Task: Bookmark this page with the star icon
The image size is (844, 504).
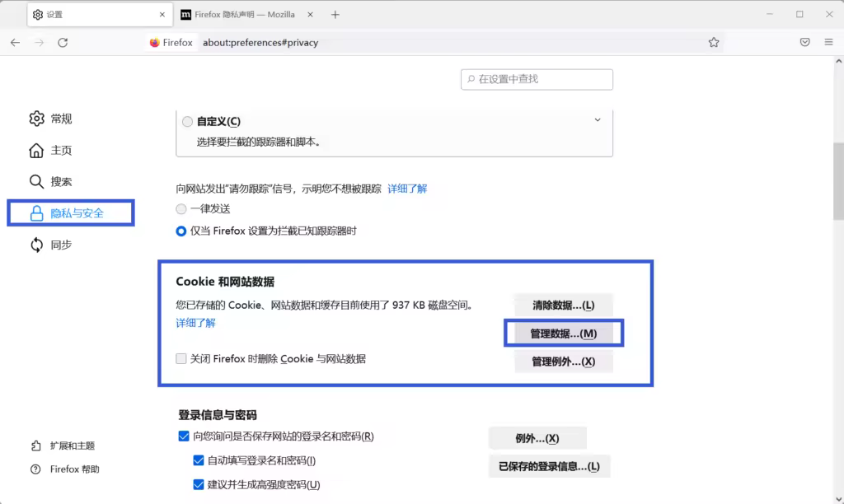Action: (714, 43)
